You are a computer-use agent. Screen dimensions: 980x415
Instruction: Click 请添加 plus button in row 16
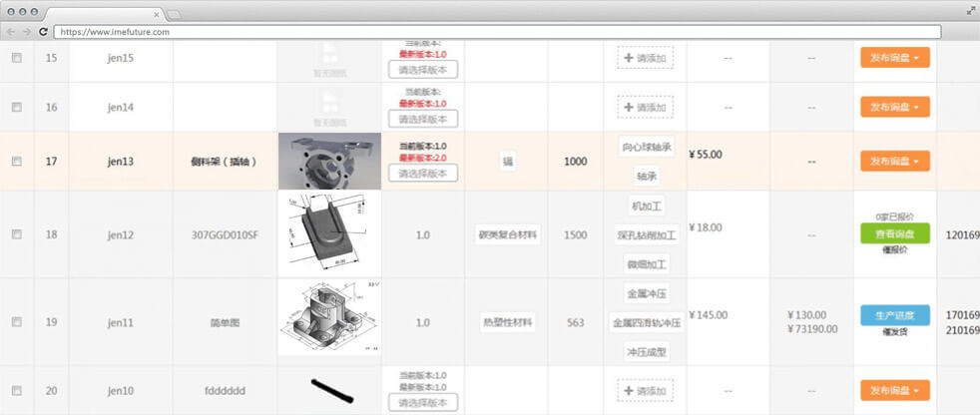(x=645, y=107)
